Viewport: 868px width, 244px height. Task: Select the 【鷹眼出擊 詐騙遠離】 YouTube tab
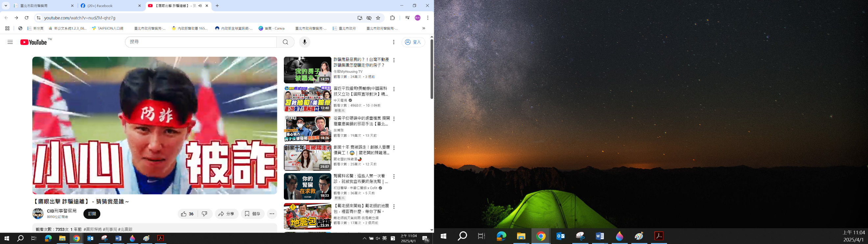tap(179, 6)
